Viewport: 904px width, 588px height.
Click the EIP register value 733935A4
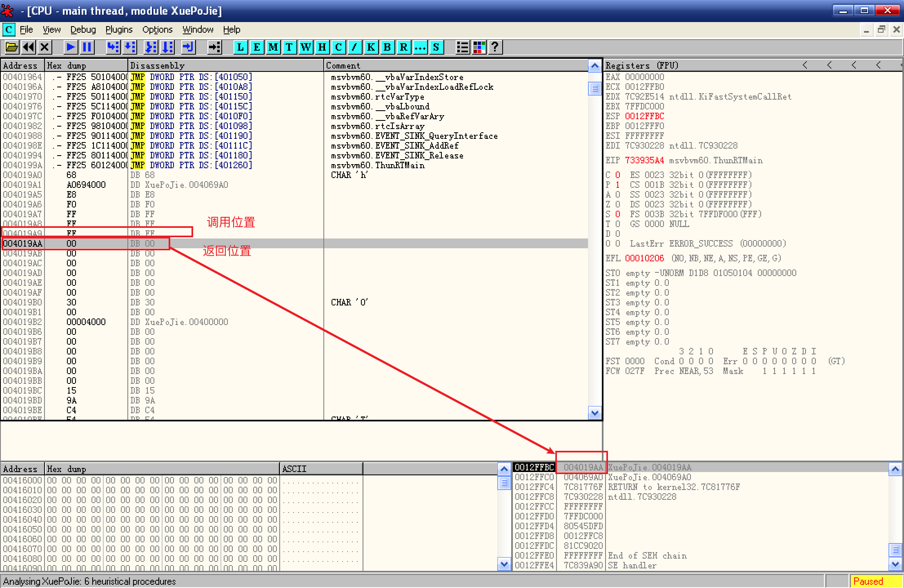coord(644,160)
